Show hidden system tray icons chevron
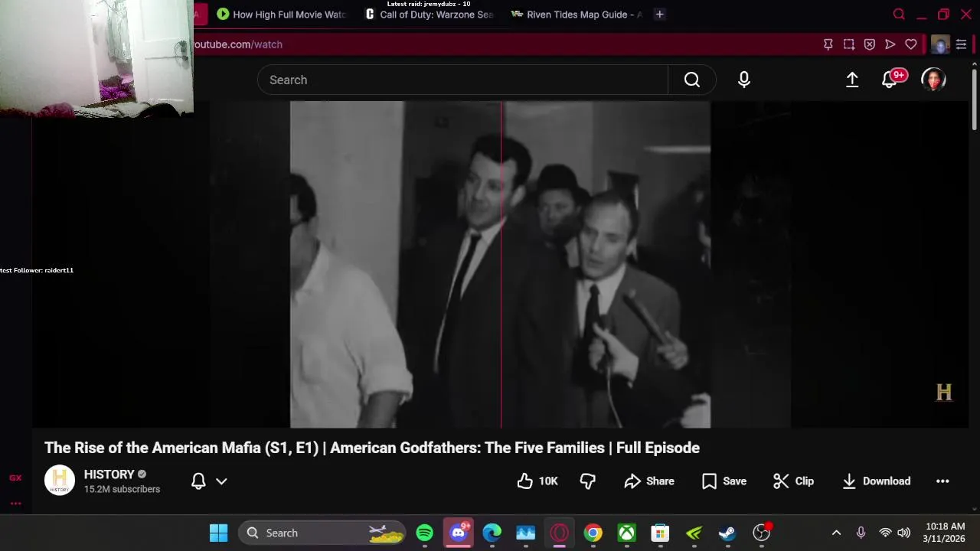The width and height of the screenshot is (980, 551). [836, 533]
